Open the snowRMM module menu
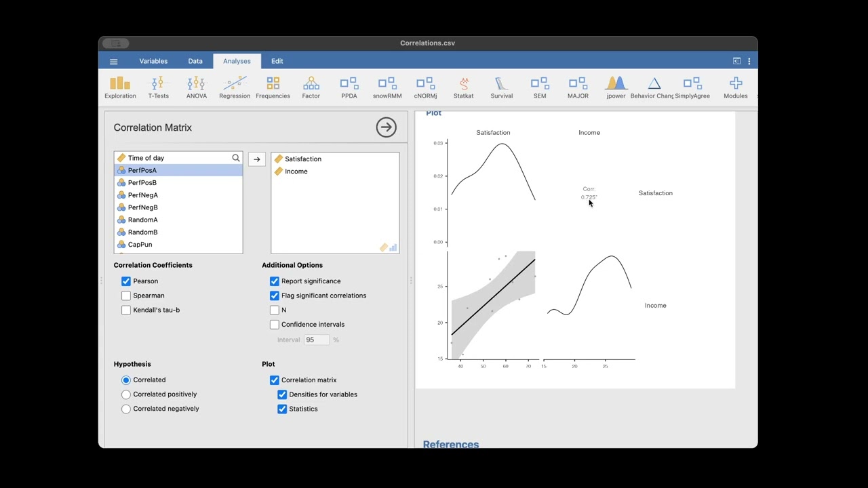Screen dimensions: 868x488 point(387,87)
